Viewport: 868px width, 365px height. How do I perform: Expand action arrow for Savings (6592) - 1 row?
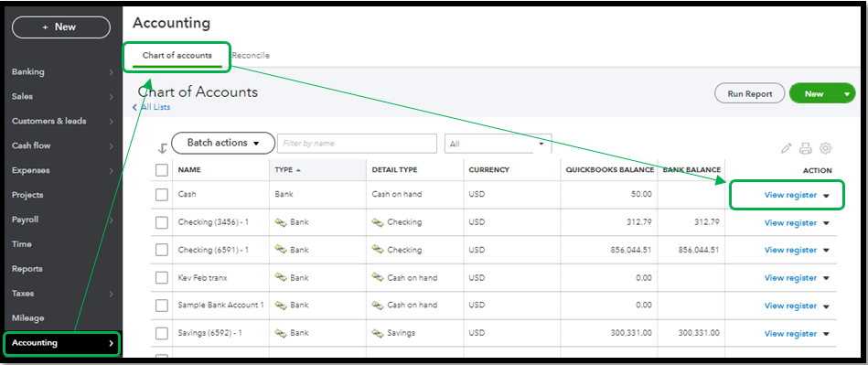(x=826, y=334)
